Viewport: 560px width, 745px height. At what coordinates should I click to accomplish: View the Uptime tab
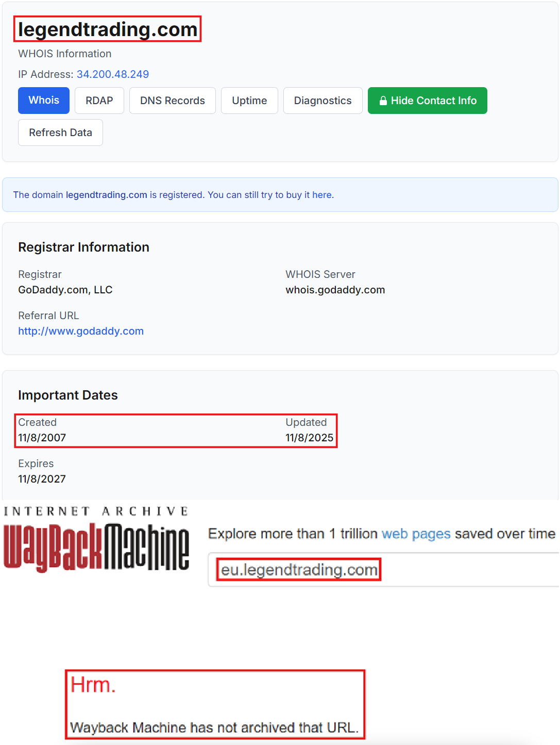point(249,101)
